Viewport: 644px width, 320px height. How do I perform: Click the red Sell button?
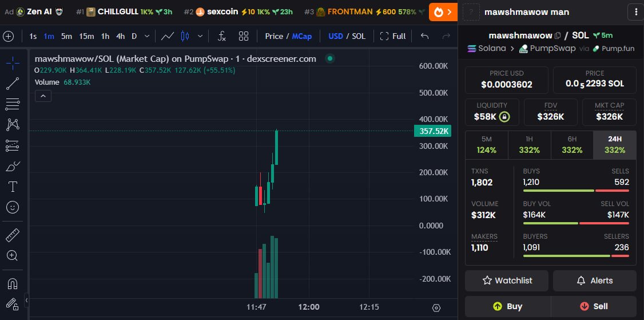[594, 306]
